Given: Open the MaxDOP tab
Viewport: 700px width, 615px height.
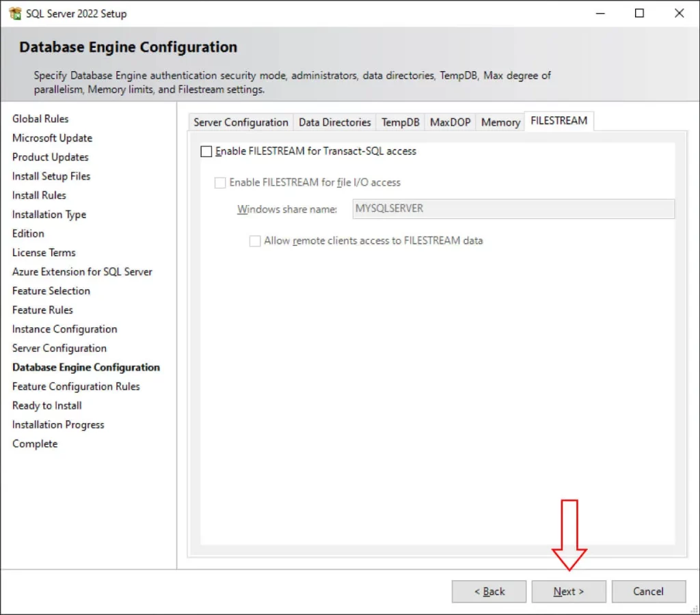Looking at the screenshot, I should click(x=450, y=122).
